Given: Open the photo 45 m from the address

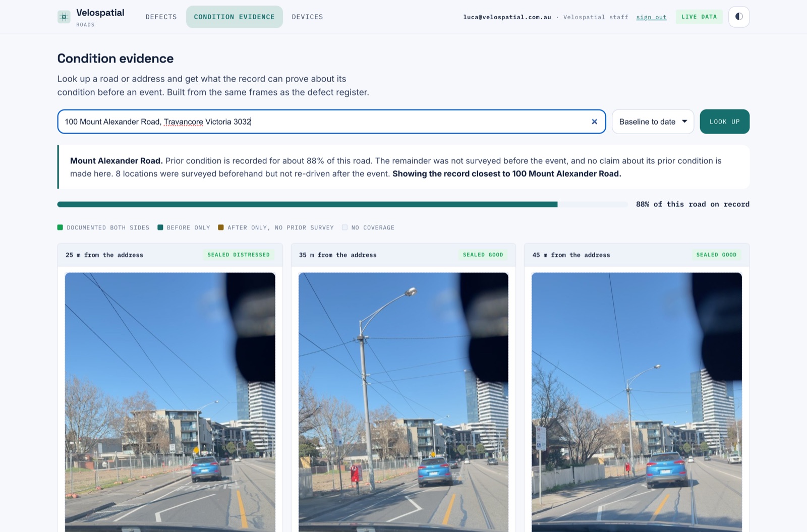Looking at the screenshot, I should (x=637, y=402).
